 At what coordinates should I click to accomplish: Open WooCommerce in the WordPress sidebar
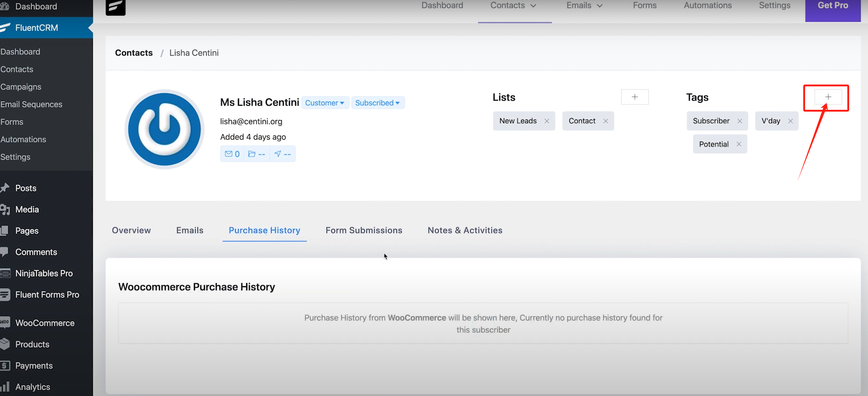[45, 323]
